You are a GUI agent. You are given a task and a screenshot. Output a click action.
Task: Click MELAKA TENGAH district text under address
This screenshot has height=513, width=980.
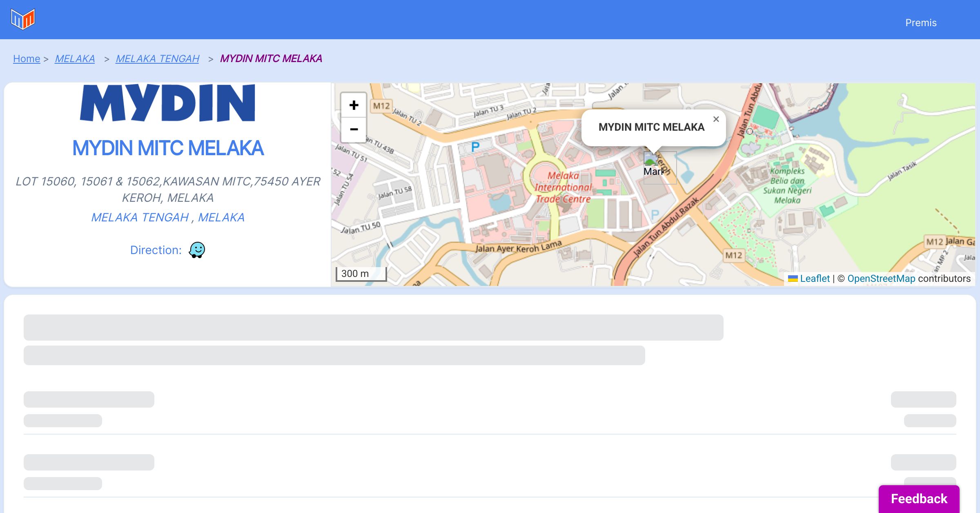(140, 217)
